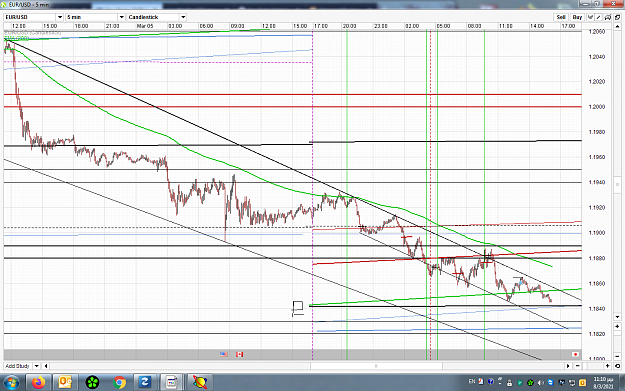Image resolution: width=625 pixels, height=391 pixels.
Task: Click the SMA study legend label
Action: 17,38
